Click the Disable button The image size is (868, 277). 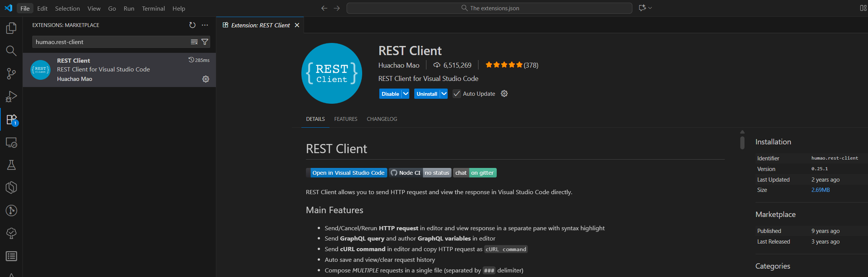tap(390, 94)
